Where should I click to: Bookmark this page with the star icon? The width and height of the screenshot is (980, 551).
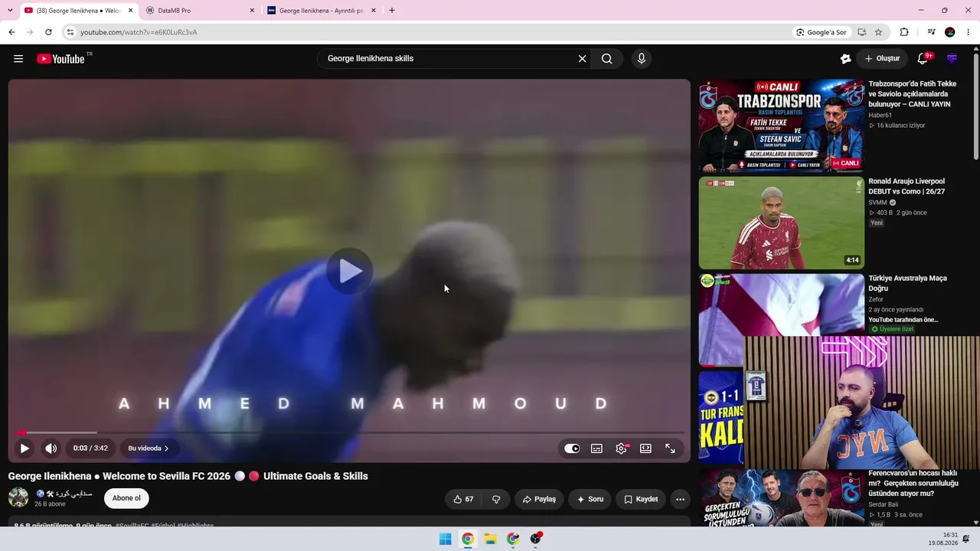point(878,32)
